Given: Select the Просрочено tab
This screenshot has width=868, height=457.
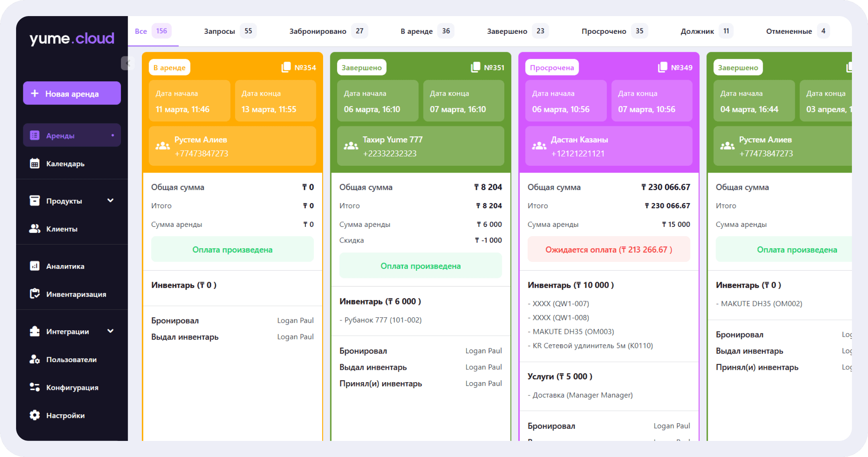Looking at the screenshot, I should click(x=614, y=31).
